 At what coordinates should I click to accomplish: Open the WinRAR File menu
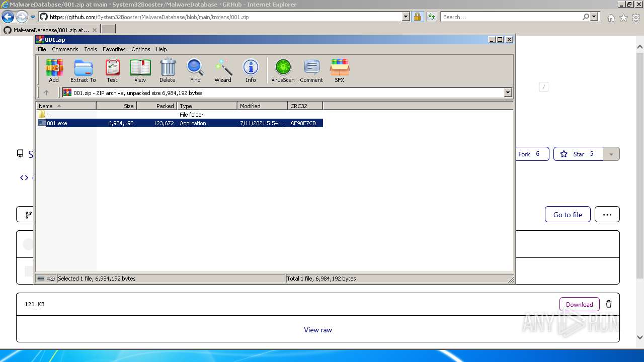(42, 49)
